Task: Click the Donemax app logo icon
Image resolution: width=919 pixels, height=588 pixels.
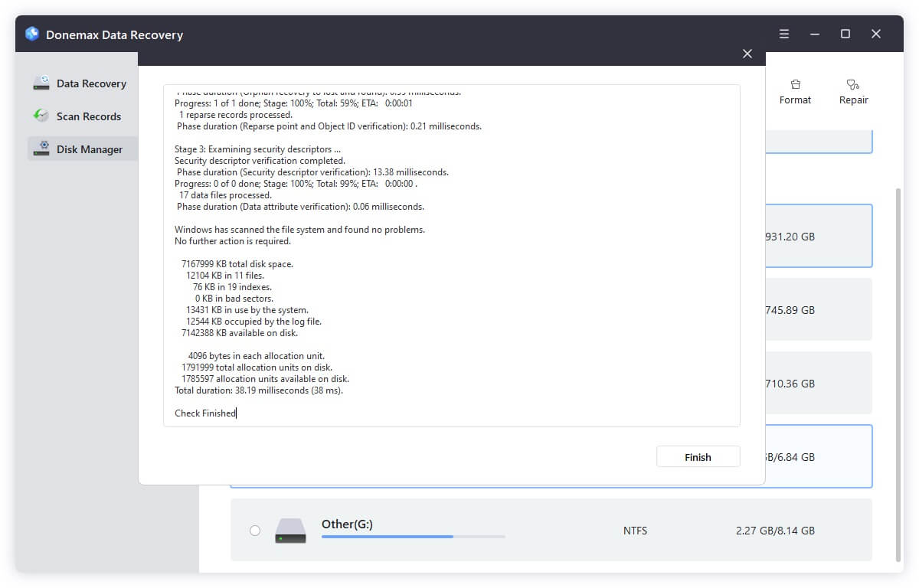Action: [x=32, y=34]
